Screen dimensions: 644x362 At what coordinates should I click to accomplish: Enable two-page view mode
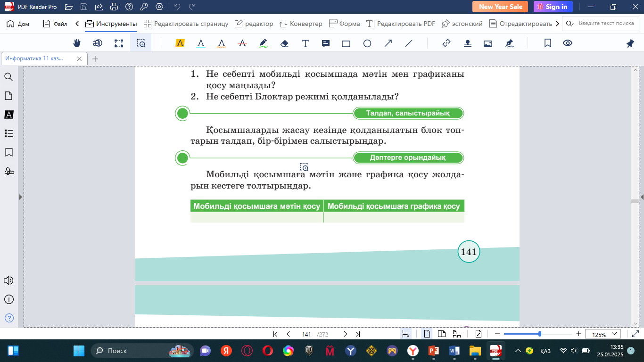[442, 334]
